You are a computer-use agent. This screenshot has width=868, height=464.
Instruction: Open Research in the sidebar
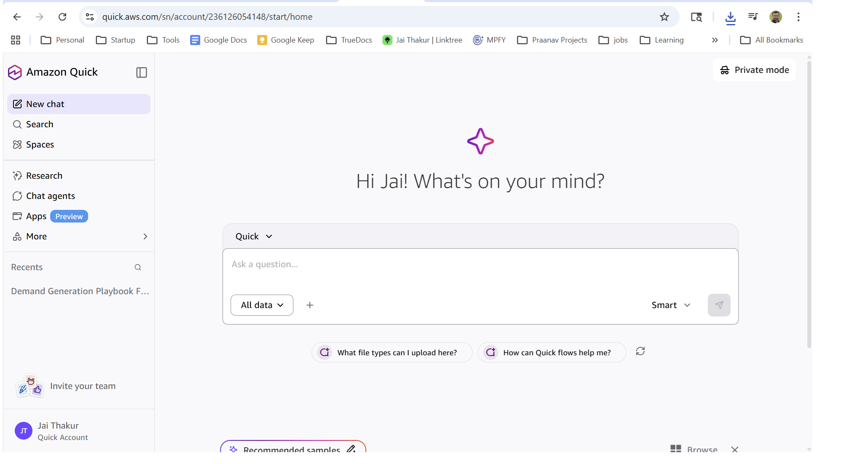44,176
